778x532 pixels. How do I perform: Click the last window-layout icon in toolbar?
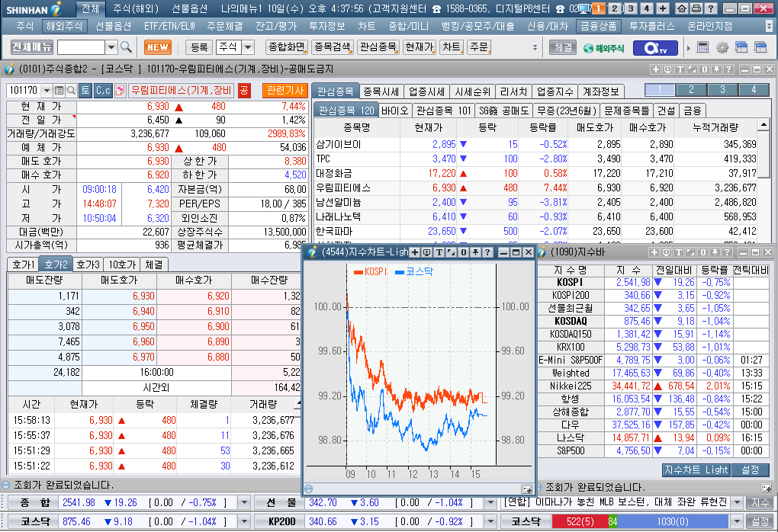(760, 47)
